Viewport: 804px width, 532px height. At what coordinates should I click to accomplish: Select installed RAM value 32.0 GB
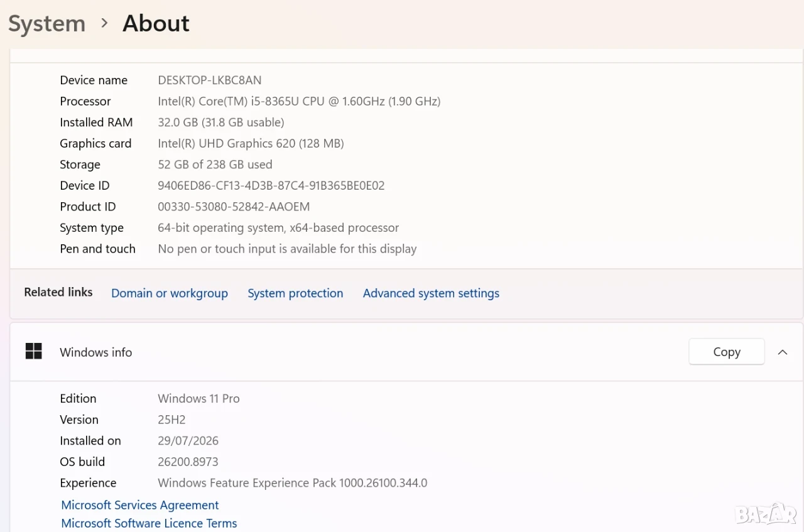pos(221,122)
